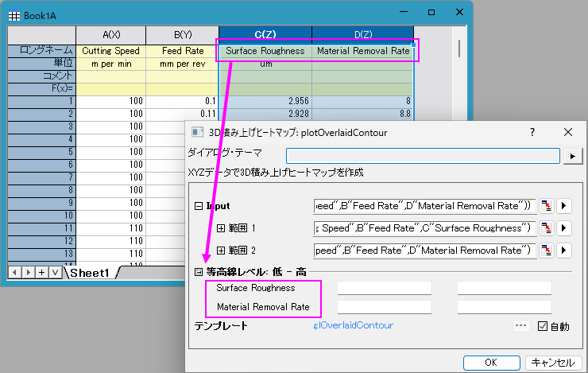
Task: Click the 範囲 1 range text field
Action: pos(425,228)
